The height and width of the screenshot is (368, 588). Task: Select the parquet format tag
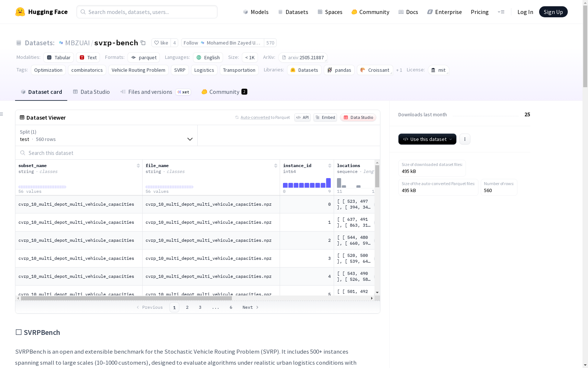144,57
